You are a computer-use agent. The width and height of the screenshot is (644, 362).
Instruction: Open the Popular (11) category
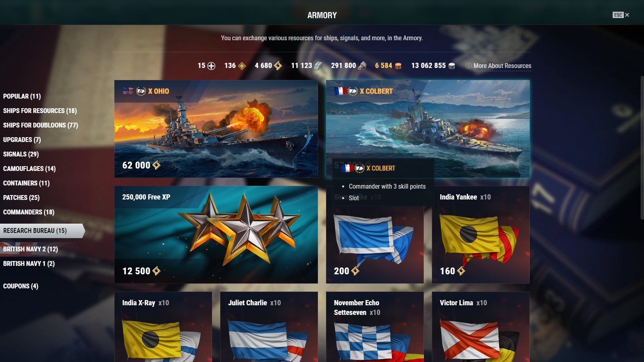[x=22, y=96]
